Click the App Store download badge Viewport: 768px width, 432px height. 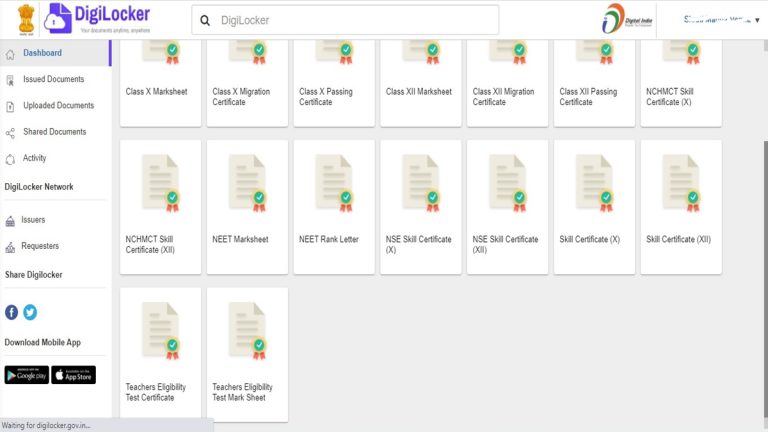pyautogui.click(x=73, y=375)
